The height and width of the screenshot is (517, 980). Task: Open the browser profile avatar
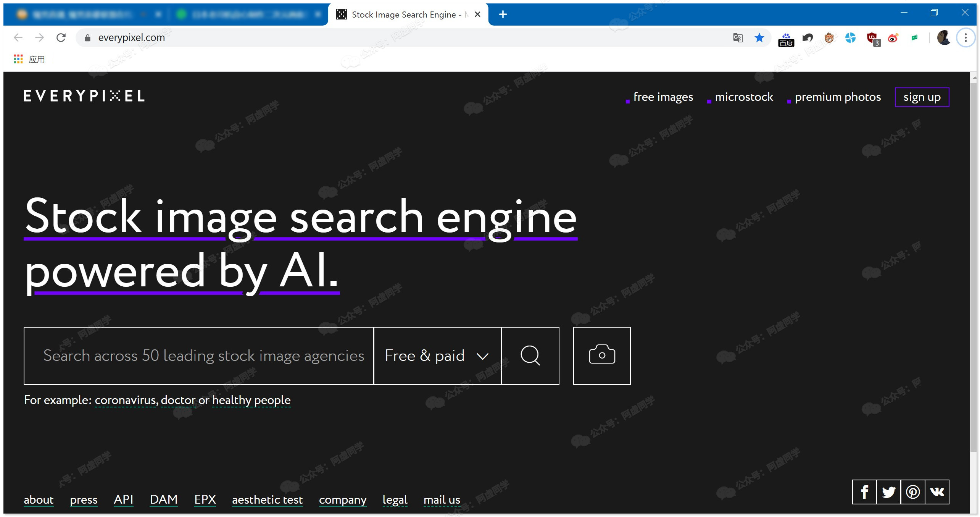click(944, 37)
